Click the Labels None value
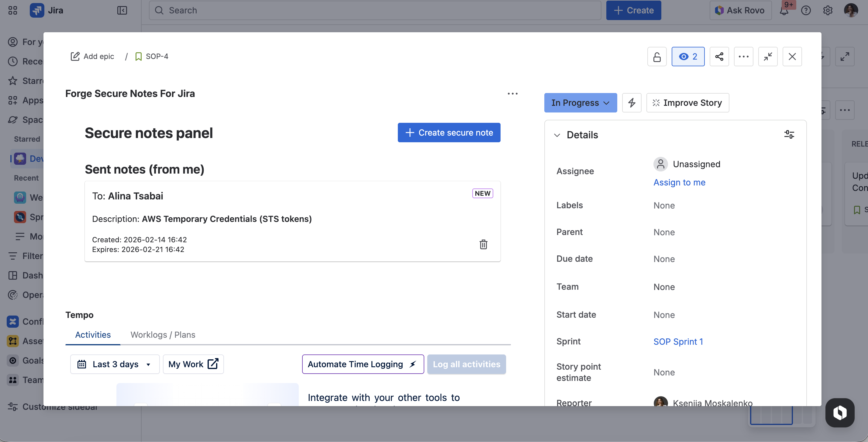Image resolution: width=868 pixels, height=442 pixels. click(x=664, y=206)
